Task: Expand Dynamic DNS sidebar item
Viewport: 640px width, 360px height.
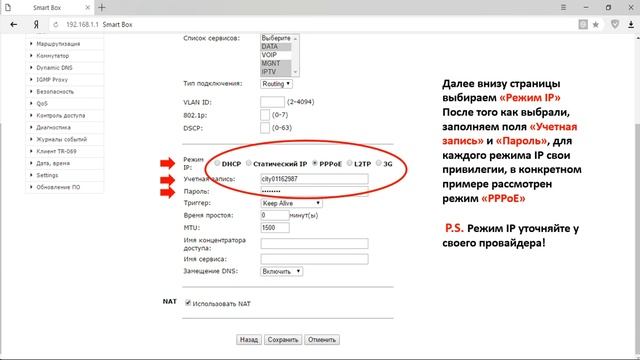Action: [x=54, y=68]
